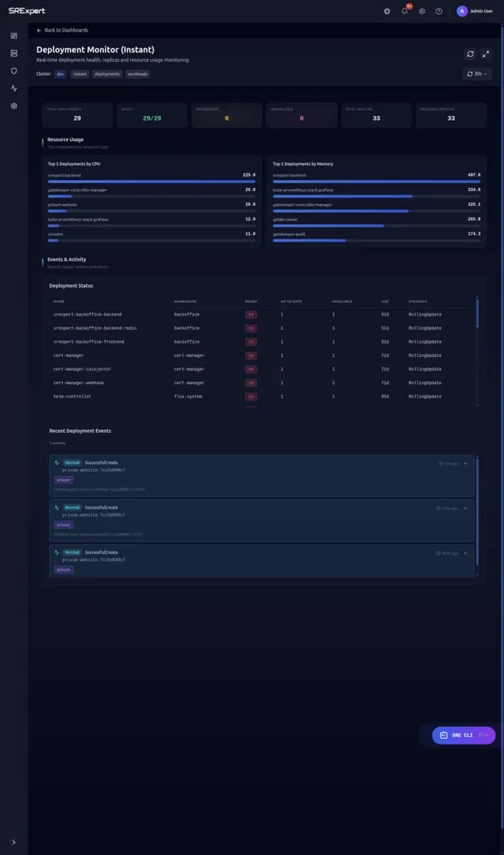The height and width of the screenshot is (855, 504).
Task: Enter fullscreen with the expand icon
Action: (x=486, y=53)
